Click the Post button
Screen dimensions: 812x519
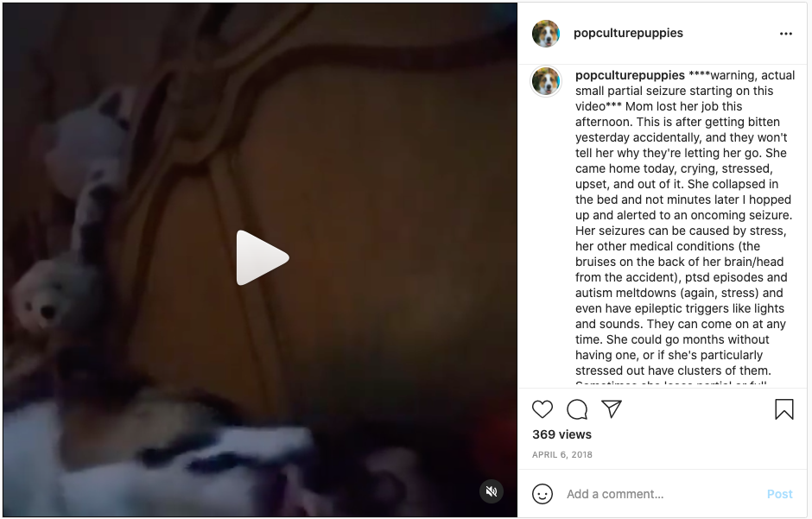pyautogui.click(x=779, y=494)
